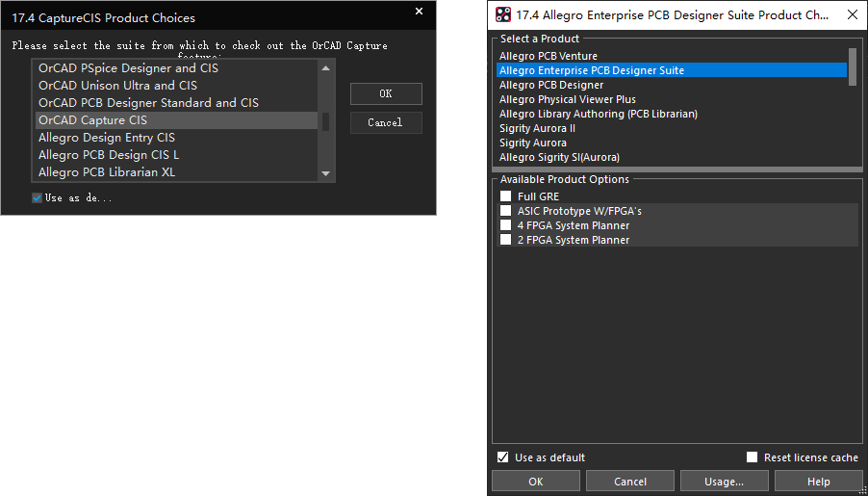Select Allegro PCB Venture product
The height and width of the screenshot is (496, 868).
(x=549, y=56)
